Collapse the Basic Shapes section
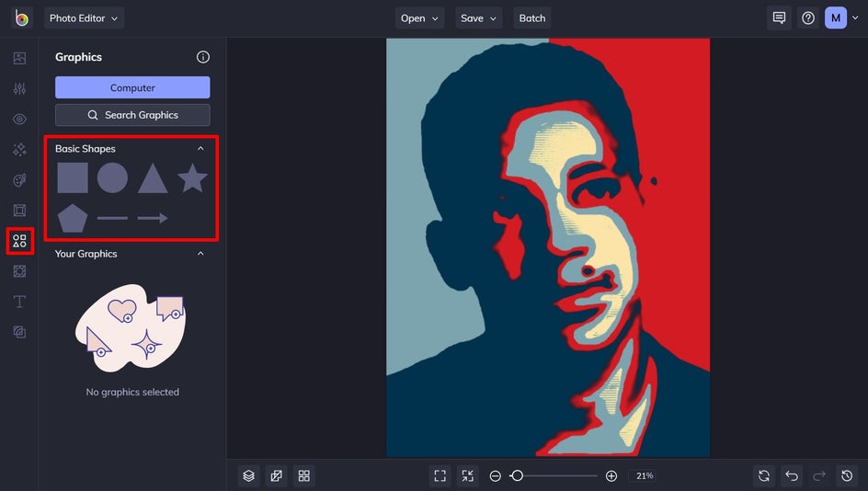The width and height of the screenshot is (868, 491). click(x=200, y=148)
